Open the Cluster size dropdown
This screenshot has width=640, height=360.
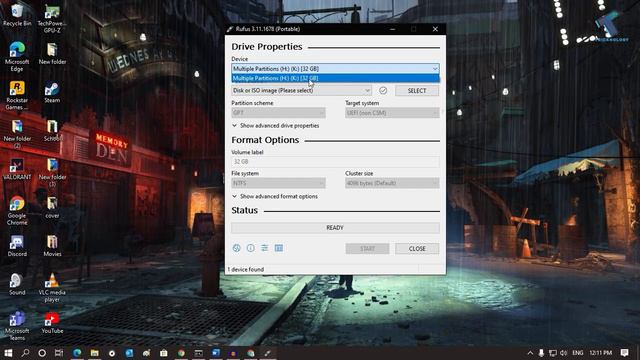[x=392, y=183]
